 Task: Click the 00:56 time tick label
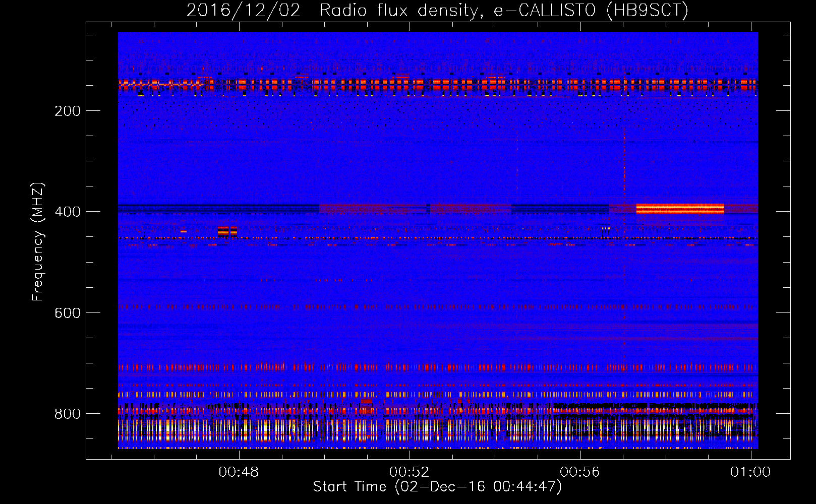pyautogui.click(x=580, y=472)
